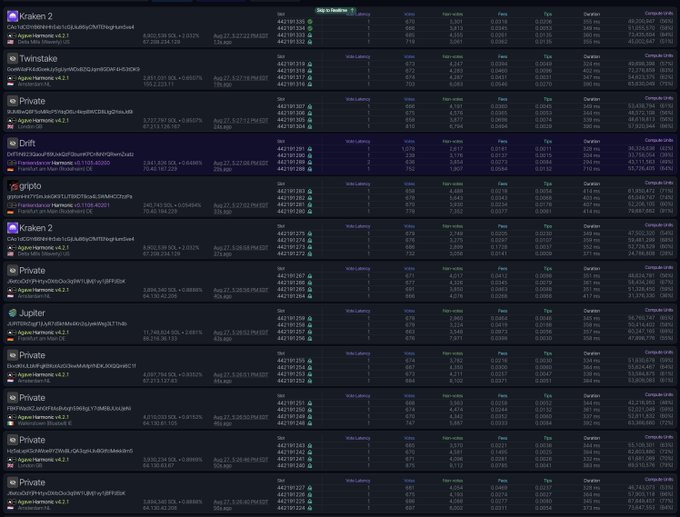Click the timestamp link in the Twinstake card
The width and height of the screenshot is (680, 517).
point(241,78)
